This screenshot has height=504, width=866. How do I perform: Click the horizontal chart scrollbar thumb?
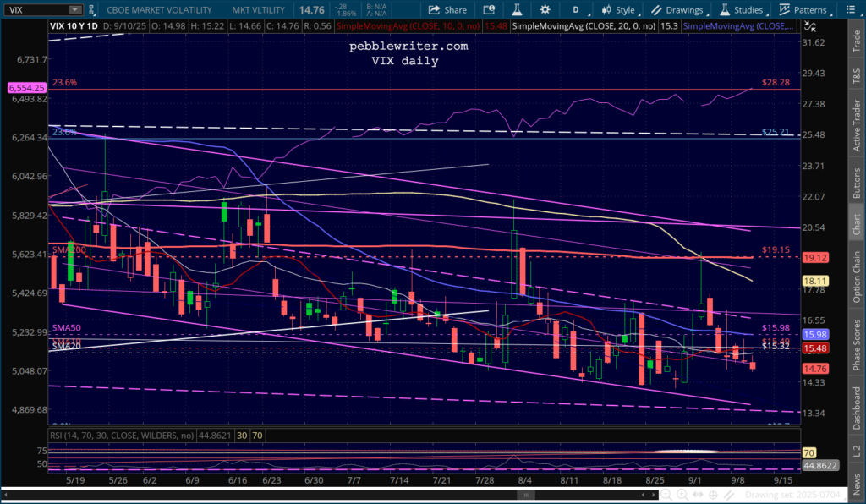tap(526, 495)
